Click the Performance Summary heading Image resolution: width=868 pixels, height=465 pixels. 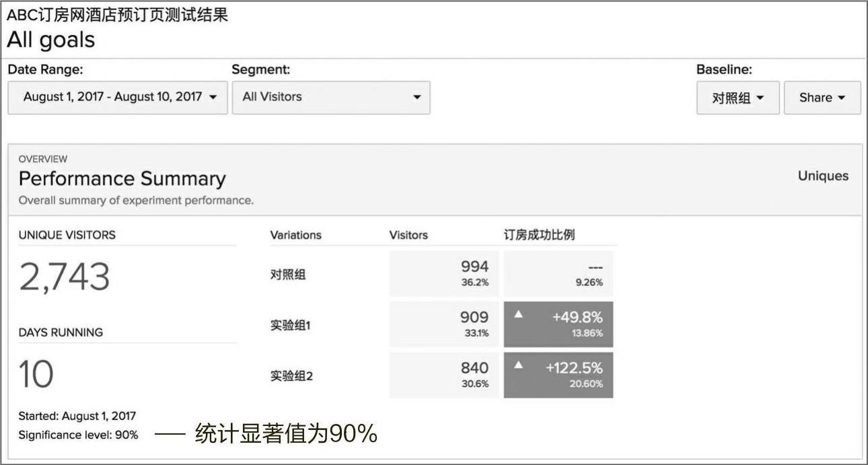[122, 178]
